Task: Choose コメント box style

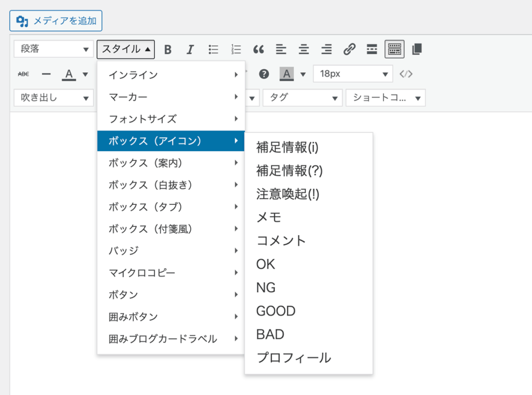Action: click(309, 241)
